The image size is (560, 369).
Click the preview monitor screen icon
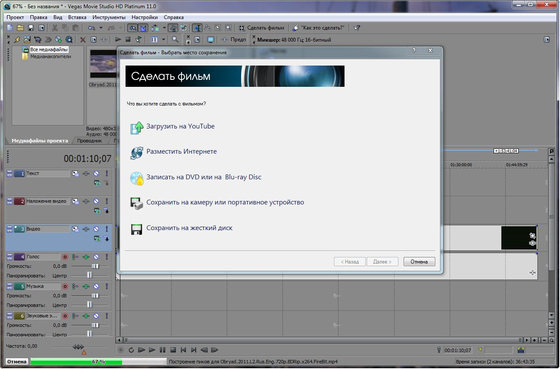pyautogui.click(x=211, y=40)
